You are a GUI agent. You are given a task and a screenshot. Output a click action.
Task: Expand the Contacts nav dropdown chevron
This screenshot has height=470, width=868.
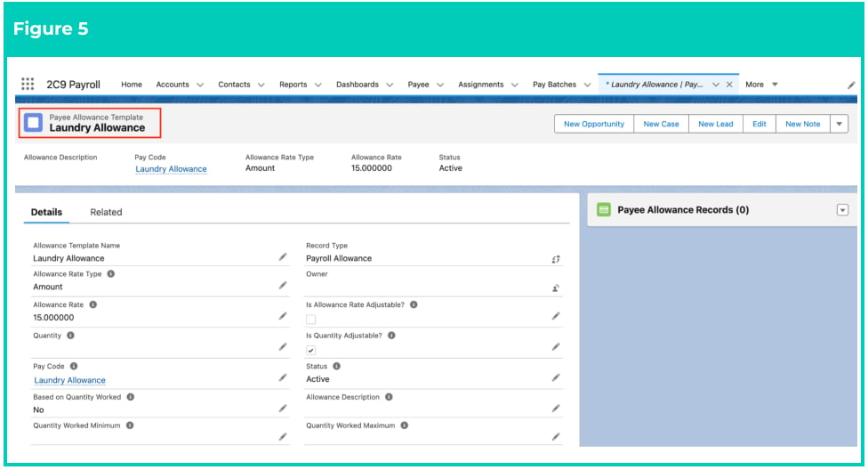[x=261, y=85]
